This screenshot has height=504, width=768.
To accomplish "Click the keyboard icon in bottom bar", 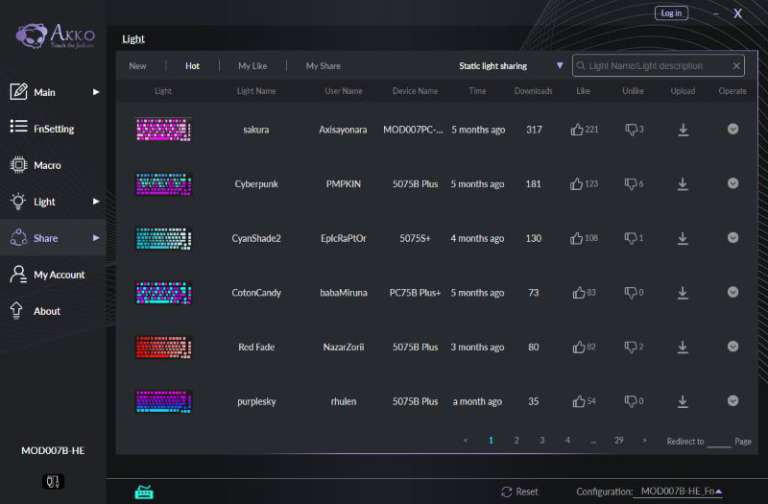I will click(144, 492).
